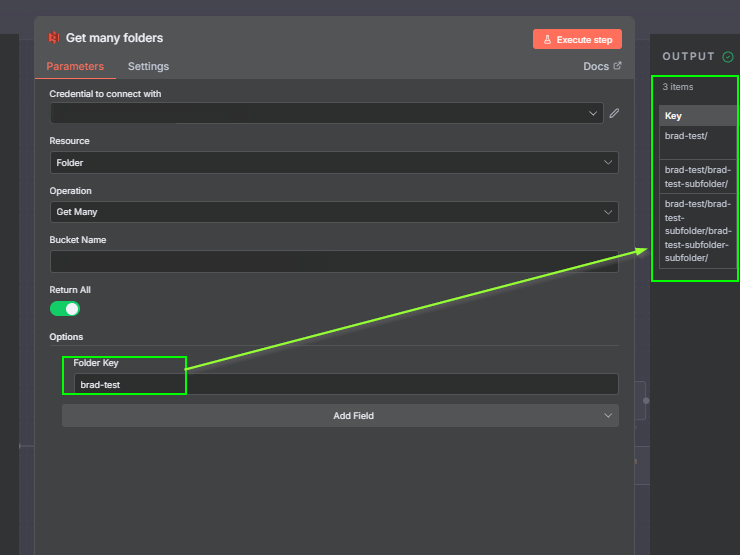Click the pencil icon to edit credential
Viewport: 740px width, 555px height.
point(614,113)
